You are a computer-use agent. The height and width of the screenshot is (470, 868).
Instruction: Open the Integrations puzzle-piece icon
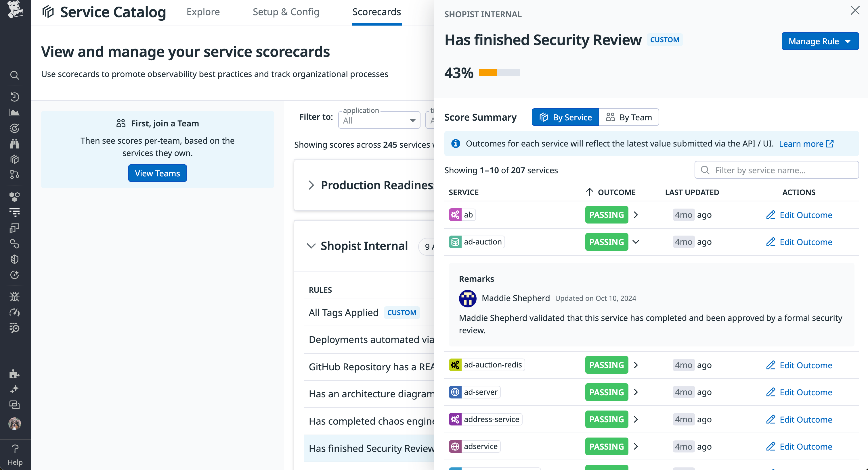(15, 373)
